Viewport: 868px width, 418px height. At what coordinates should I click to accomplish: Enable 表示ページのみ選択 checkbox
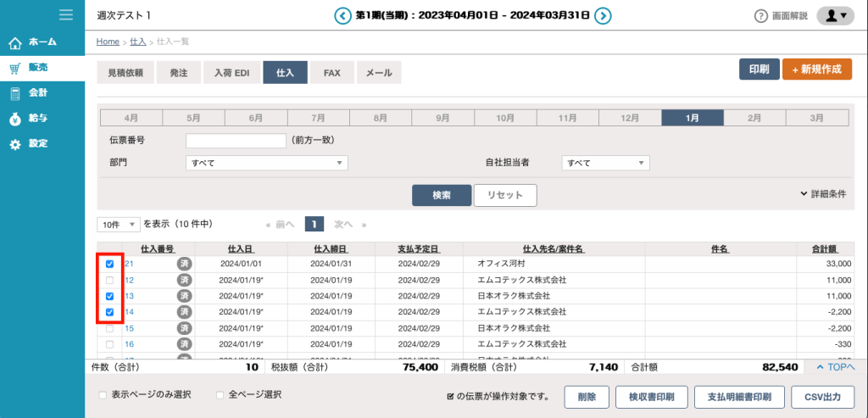click(103, 395)
